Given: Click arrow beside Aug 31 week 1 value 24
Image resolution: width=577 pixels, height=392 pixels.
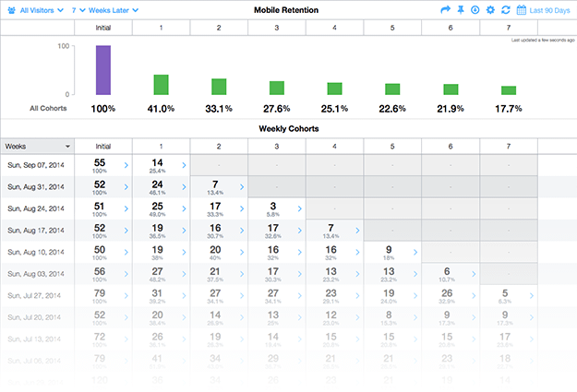Looking at the screenshot, I should coord(183,187).
